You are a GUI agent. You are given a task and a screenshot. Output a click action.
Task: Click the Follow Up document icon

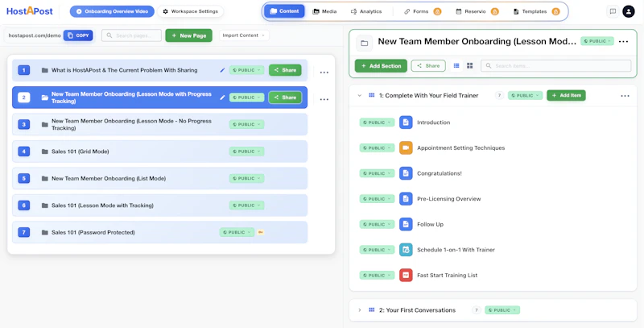406,224
